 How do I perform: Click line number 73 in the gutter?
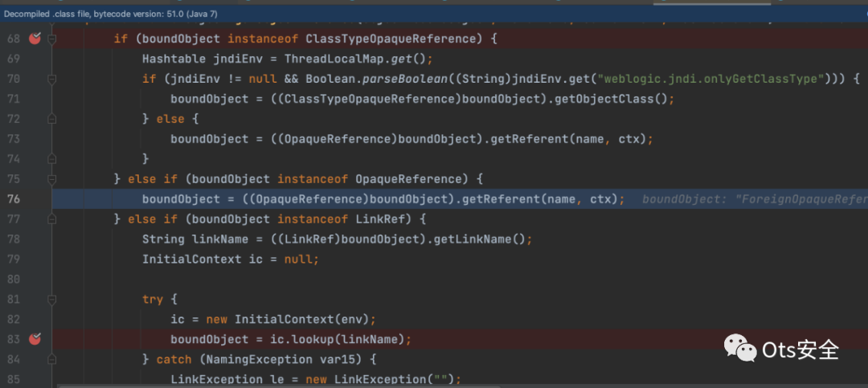(14, 139)
